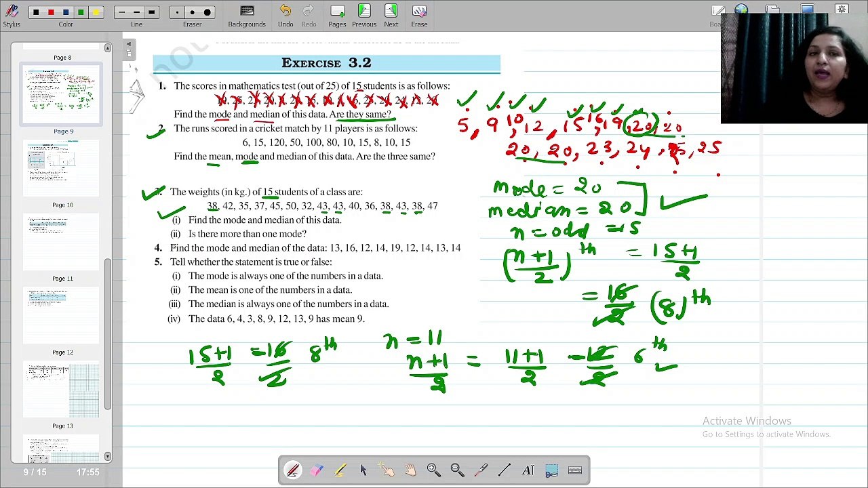868x488 pixels.
Task: Choose the thick line width
Action: pos(151,12)
